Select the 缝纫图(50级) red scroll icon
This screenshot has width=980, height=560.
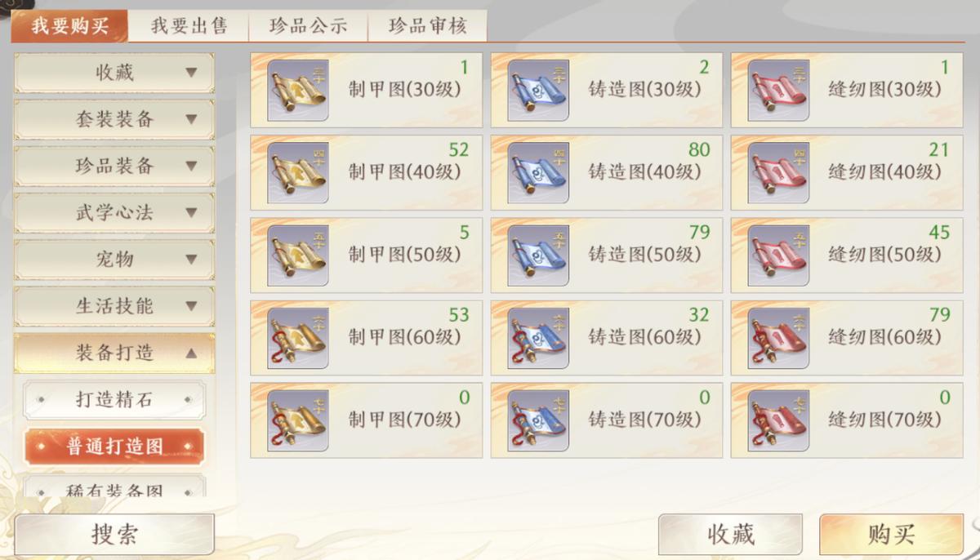pos(778,256)
